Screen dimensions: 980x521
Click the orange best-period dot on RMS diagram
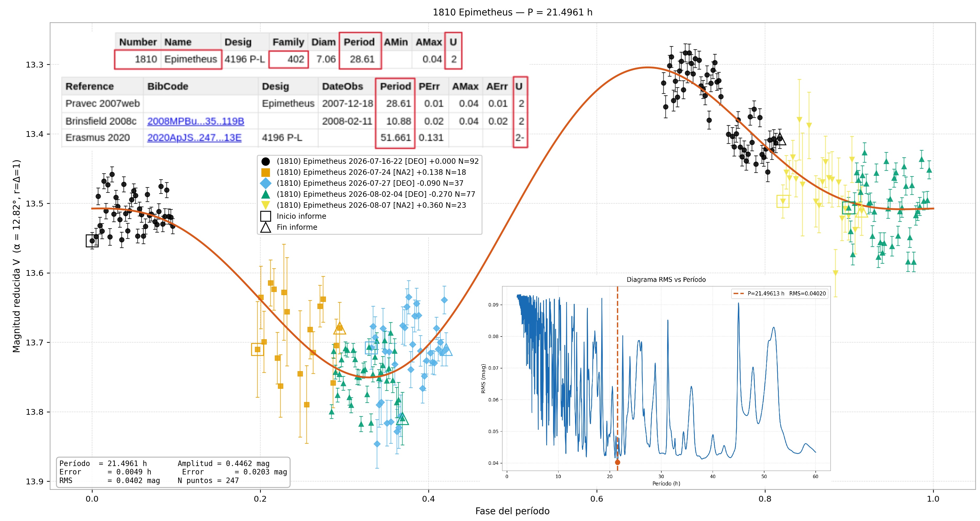pyautogui.click(x=617, y=462)
